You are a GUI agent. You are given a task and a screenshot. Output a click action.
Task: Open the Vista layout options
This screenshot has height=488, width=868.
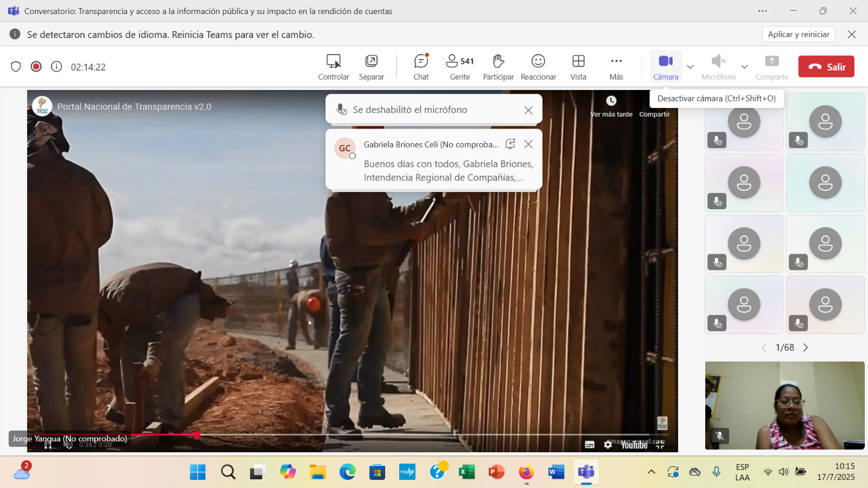pyautogui.click(x=578, y=67)
